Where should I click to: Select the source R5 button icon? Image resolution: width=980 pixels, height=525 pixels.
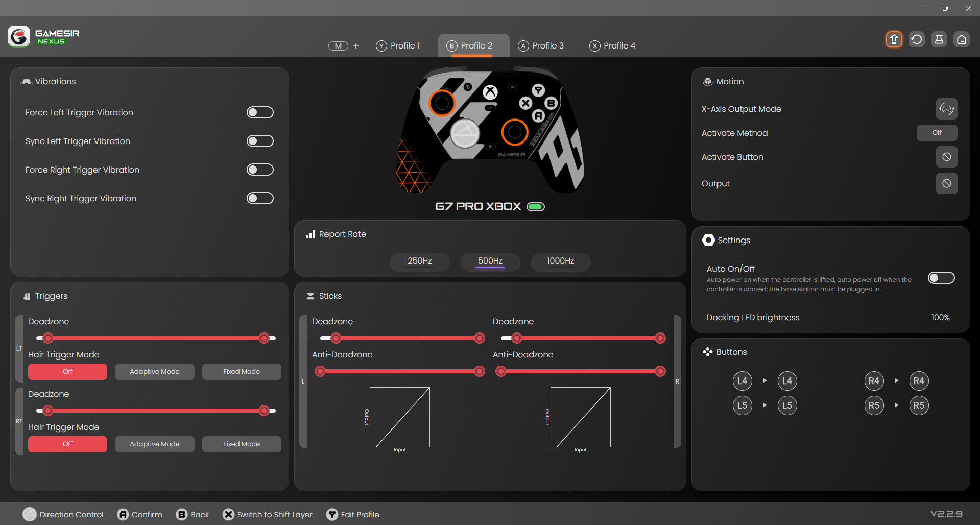coord(874,405)
